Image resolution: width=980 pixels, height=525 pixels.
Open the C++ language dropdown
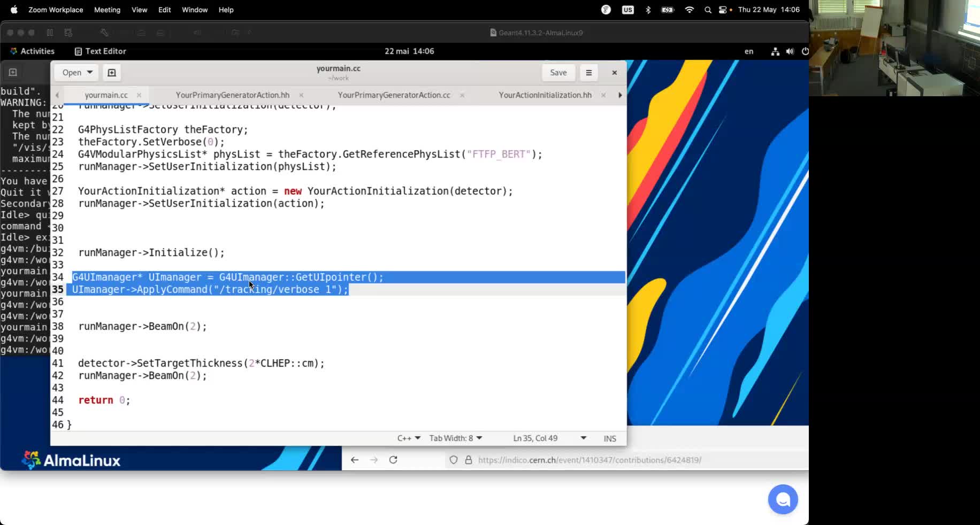tap(408, 438)
